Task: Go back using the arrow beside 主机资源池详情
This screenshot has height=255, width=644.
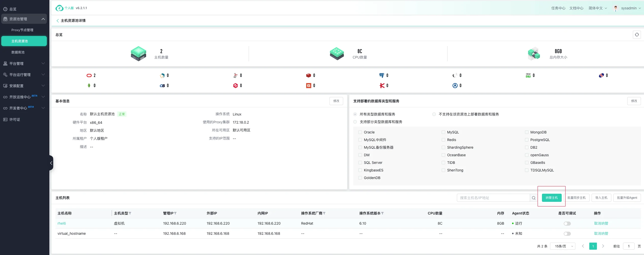Action: [57, 21]
